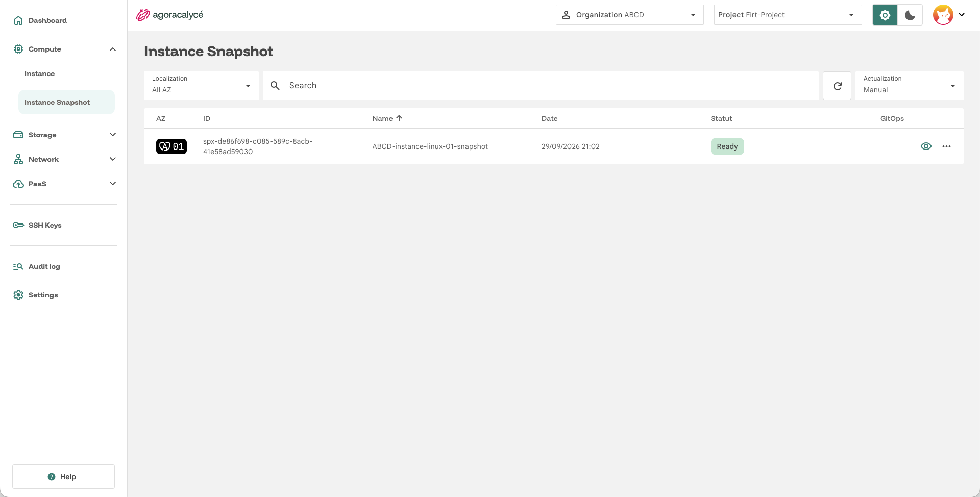Expand the PaaS section chevron
Screen dimensions: 980x497
113,184
